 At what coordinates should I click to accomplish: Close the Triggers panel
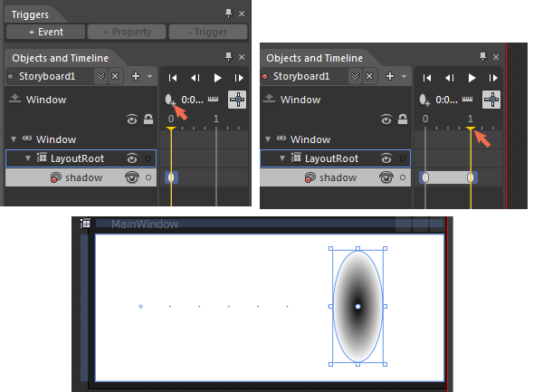point(242,14)
